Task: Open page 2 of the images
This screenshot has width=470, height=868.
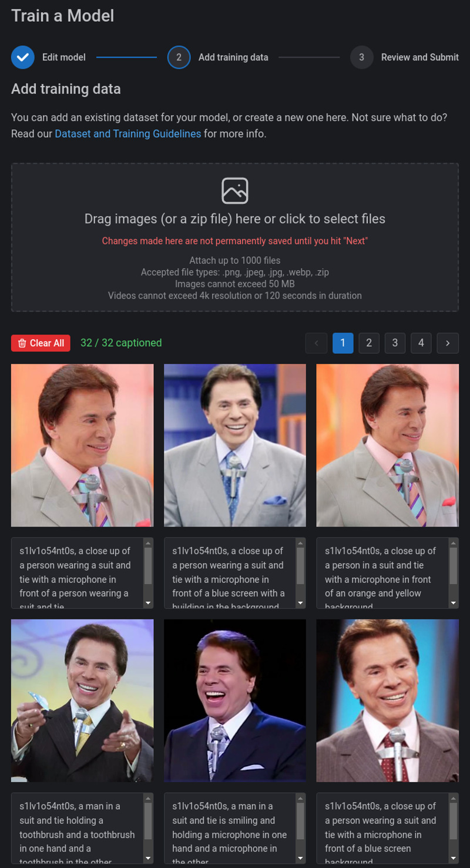Action: (369, 343)
